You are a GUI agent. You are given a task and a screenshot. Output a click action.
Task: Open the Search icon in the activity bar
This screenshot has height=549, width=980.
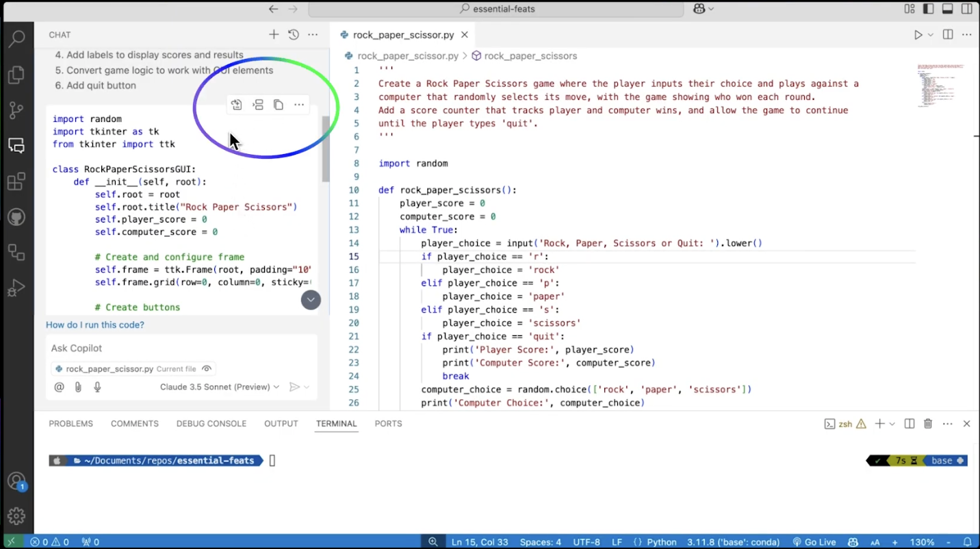pos(16,39)
